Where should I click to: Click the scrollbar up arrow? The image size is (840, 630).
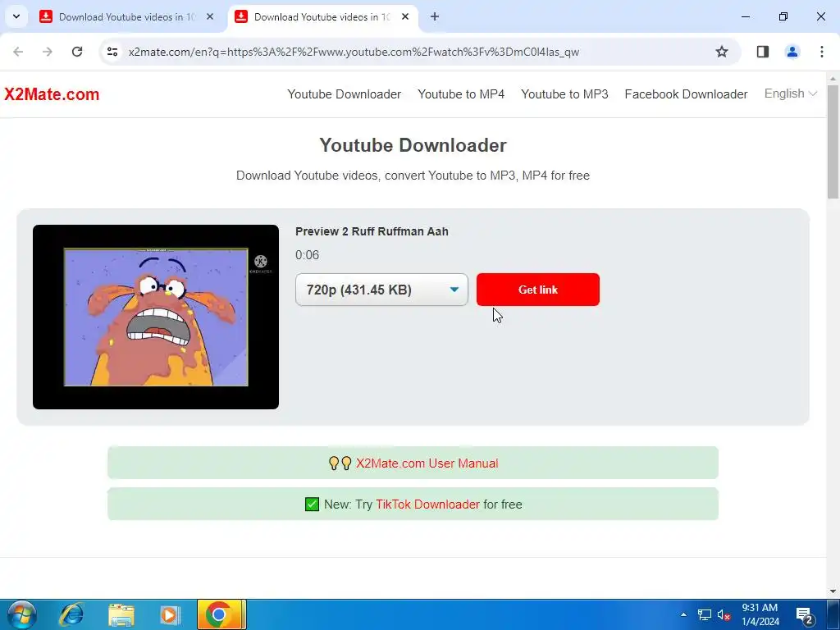pyautogui.click(x=833, y=79)
